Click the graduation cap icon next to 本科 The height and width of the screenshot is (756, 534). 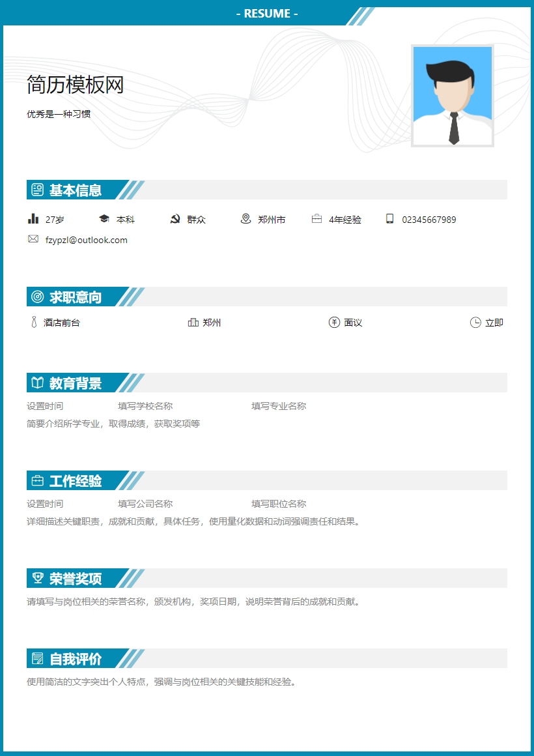[x=104, y=219]
